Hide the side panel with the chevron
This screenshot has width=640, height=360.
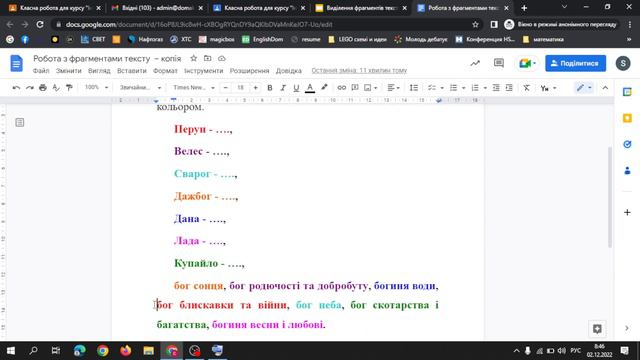[627, 328]
